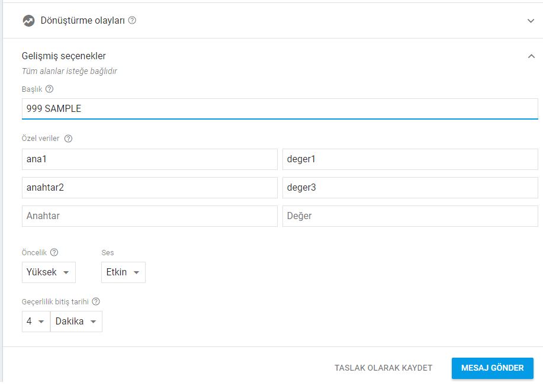Save with Taslak Olarak Kaydet
This screenshot has height=392, width=543.
click(383, 368)
